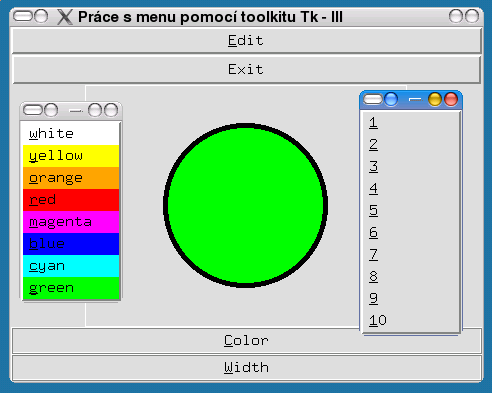Choose width 6 in the menu
Screen dimensions: 492x393
click(411, 233)
